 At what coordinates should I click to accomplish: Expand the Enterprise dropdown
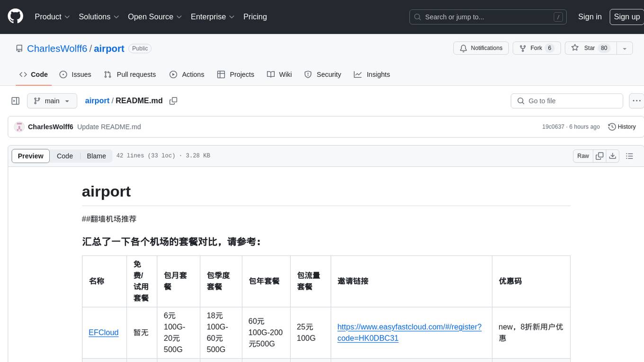point(213,17)
